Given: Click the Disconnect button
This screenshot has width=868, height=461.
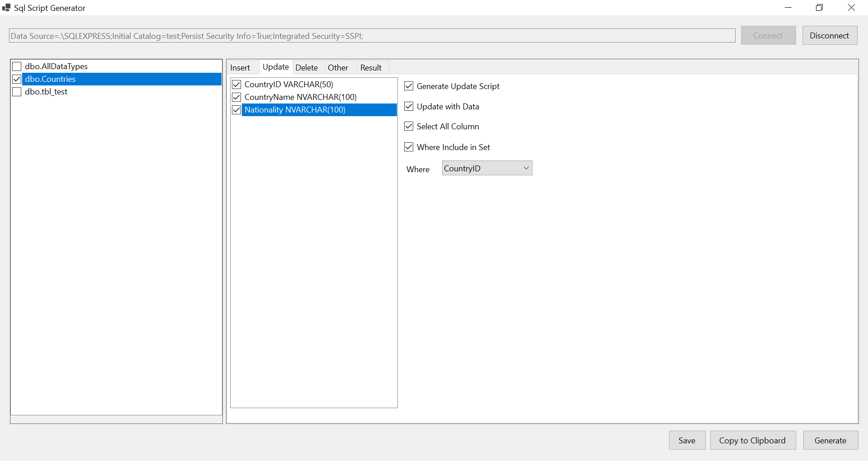Looking at the screenshot, I should tap(830, 35).
